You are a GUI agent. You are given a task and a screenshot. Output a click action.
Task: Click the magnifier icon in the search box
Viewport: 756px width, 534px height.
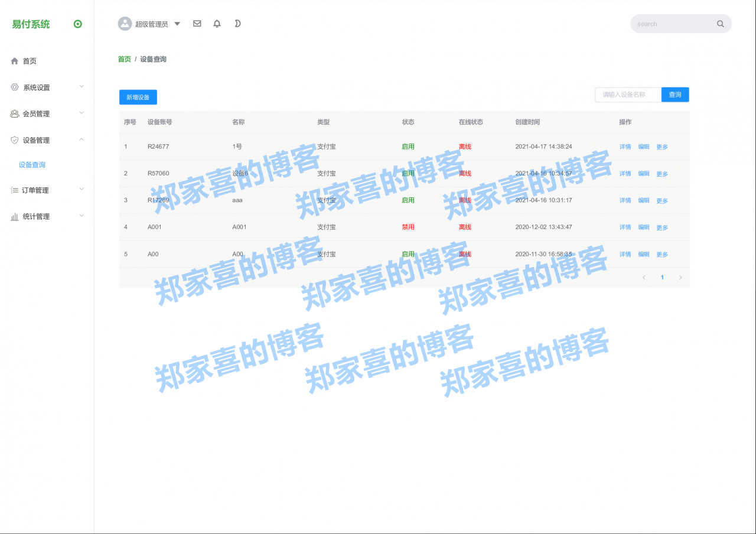tap(720, 24)
